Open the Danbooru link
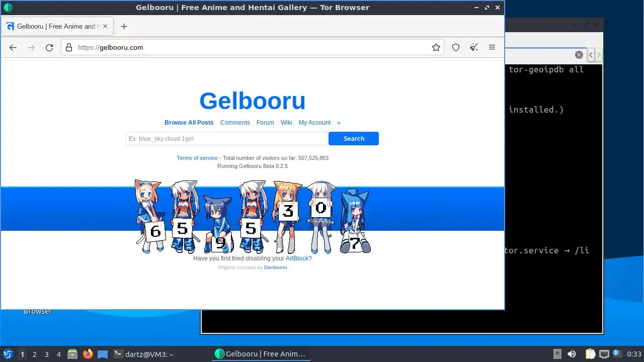This screenshot has height=362, width=644. point(276,267)
